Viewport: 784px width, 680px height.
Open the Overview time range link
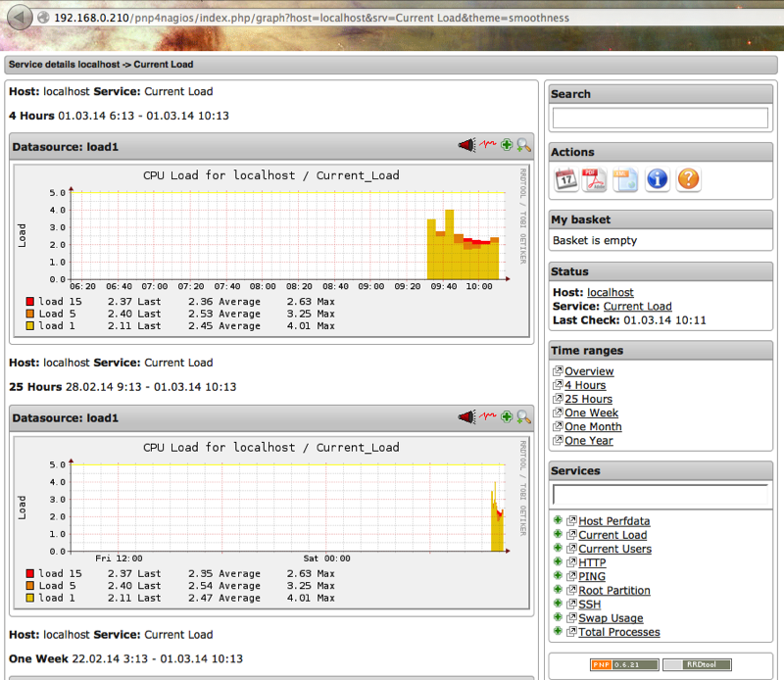pyautogui.click(x=589, y=371)
